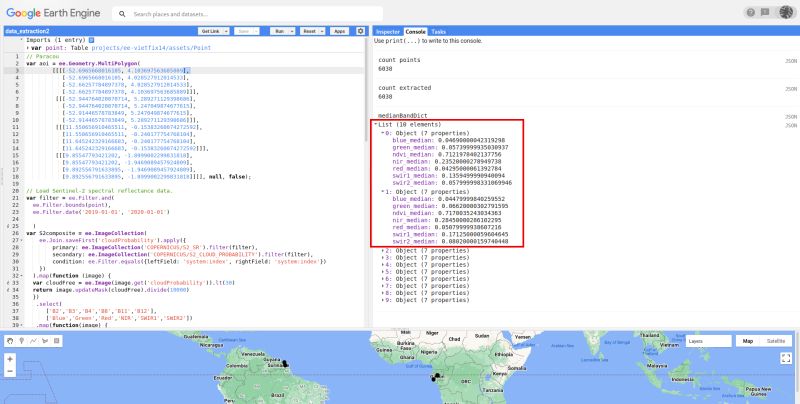Expand object 8 in the list
Viewport: 800px width, 404px height.
point(383,293)
